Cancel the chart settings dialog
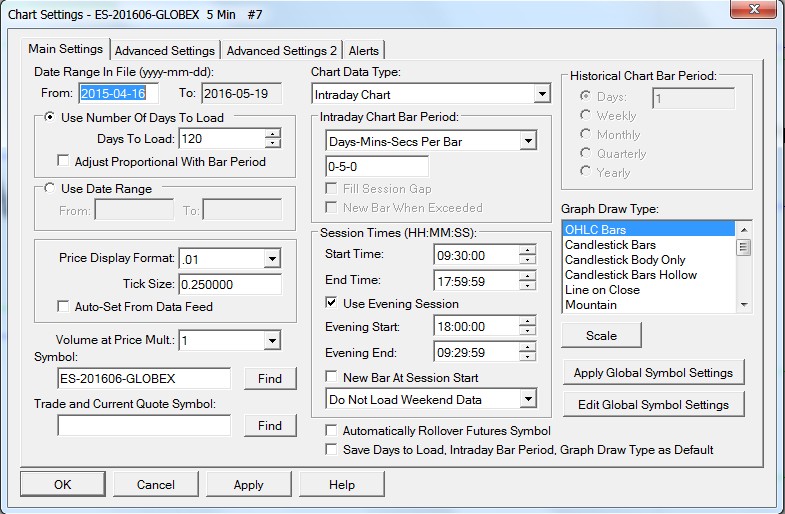This screenshot has width=785, height=514. point(156,484)
